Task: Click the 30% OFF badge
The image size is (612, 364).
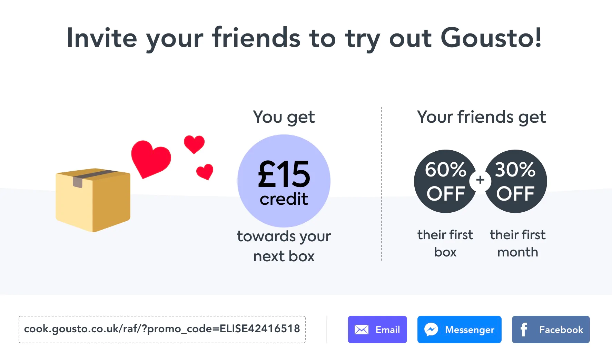Action: point(516,181)
